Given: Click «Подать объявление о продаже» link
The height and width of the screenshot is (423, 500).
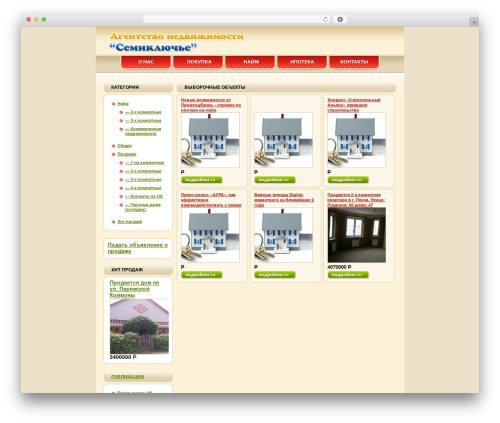Looking at the screenshot, I should click(138, 248).
